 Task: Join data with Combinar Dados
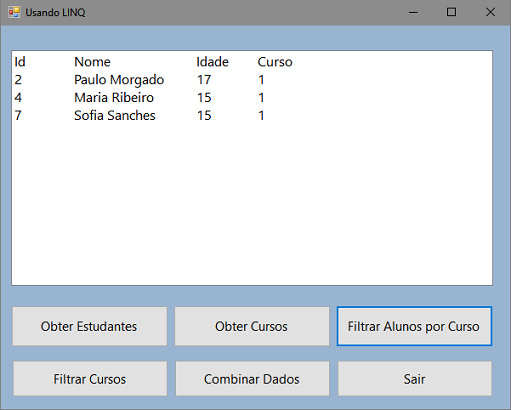[x=252, y=379]
